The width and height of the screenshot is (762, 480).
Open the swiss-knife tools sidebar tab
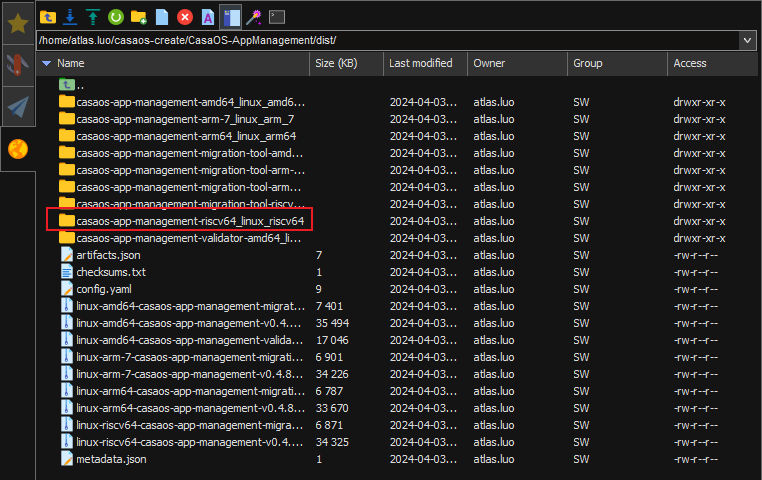(18, 65)
